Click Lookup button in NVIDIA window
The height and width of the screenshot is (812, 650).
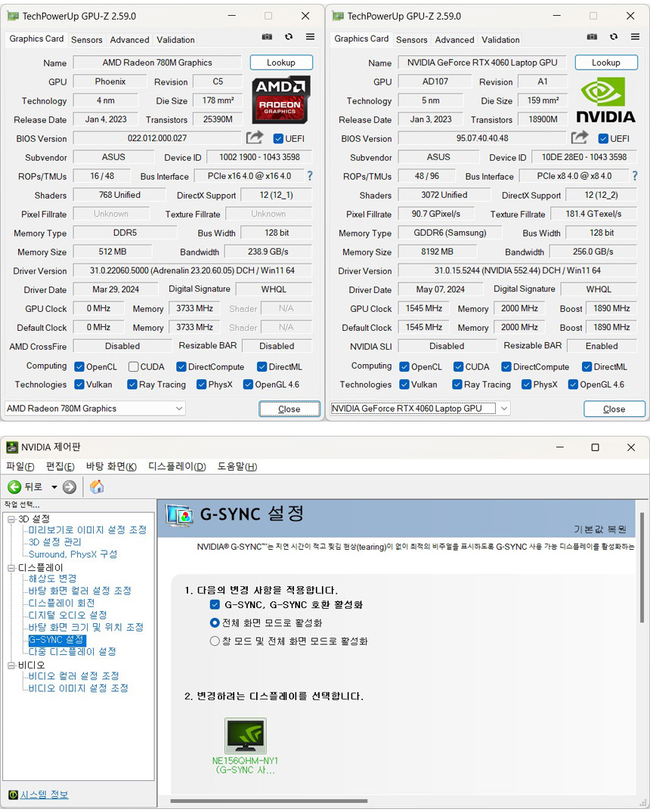coord(606,63)
